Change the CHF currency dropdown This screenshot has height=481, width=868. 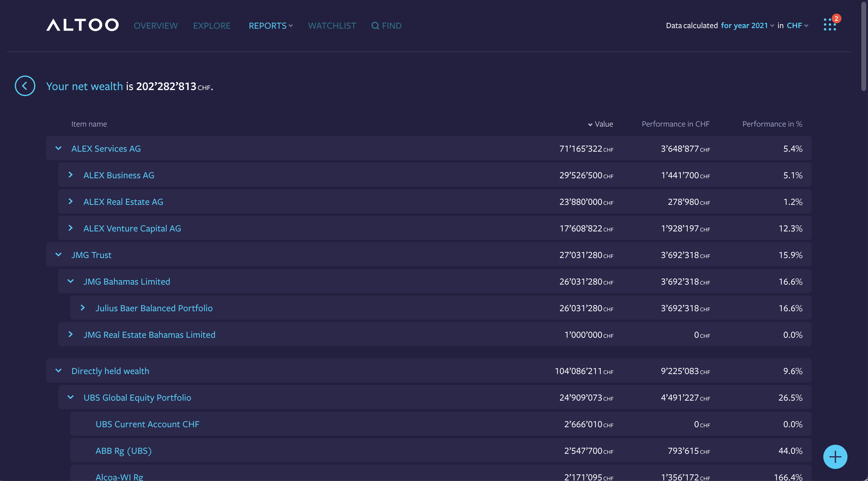coord(797,26)
